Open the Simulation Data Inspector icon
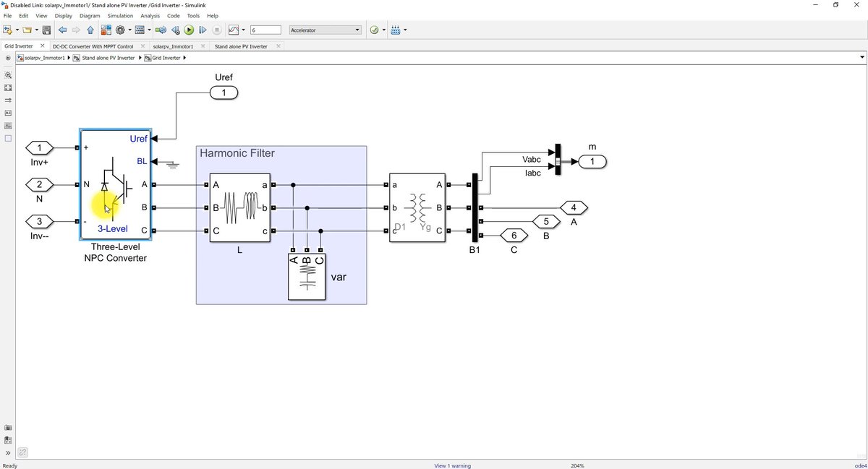This screenshot has height=469, width=868. (233, 30)
